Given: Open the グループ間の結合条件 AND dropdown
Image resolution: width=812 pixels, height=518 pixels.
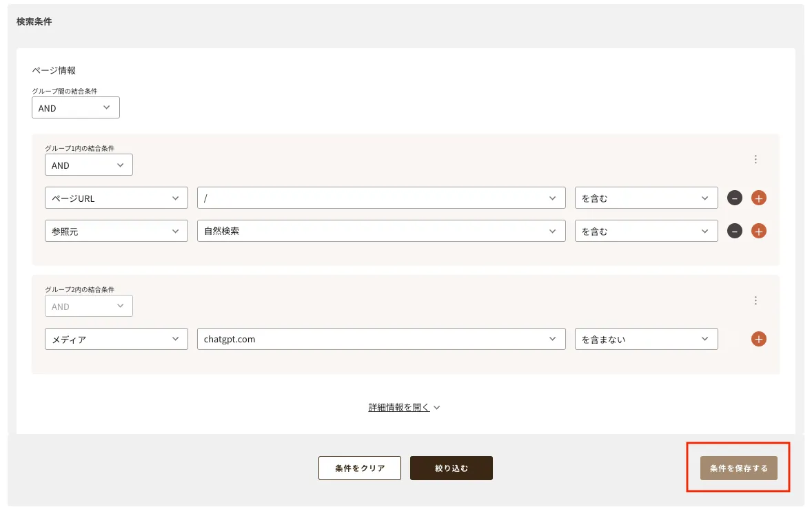Looking at the screenshot, I should (x=76, y=108).
